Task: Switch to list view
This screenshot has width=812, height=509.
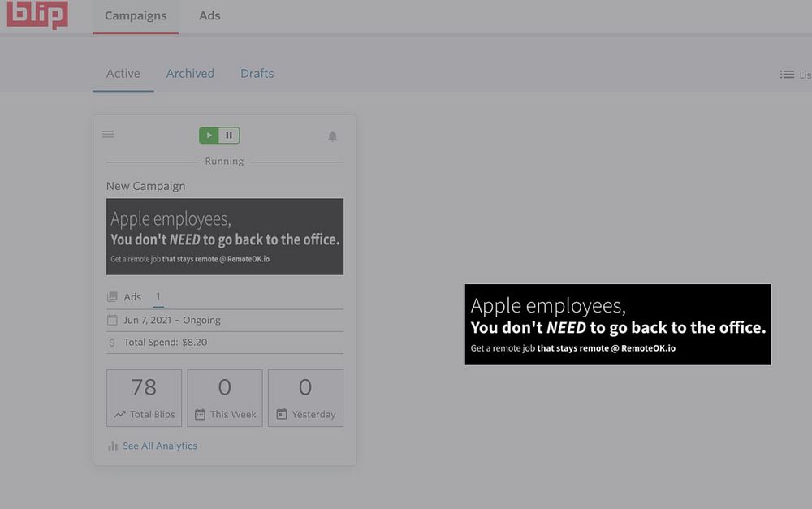Action: [796, 75]
